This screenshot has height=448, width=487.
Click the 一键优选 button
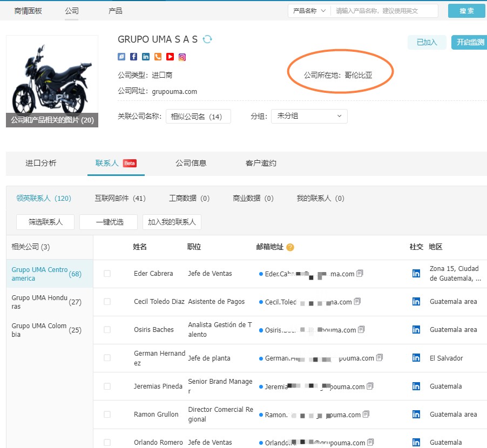109,222
